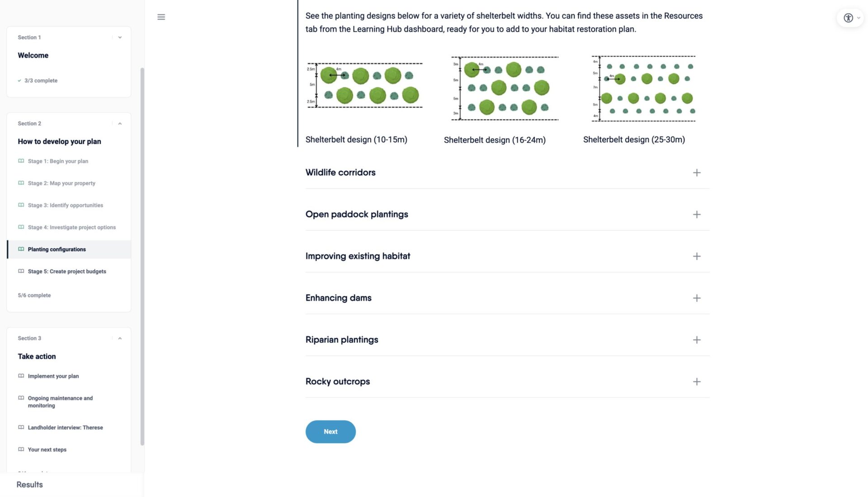Open the Shelterbelt design (16-24m) image

505,89
